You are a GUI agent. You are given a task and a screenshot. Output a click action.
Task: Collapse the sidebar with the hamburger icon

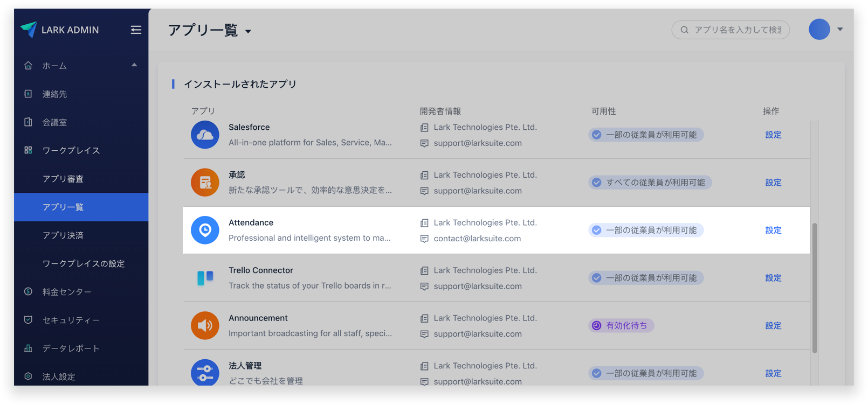[x=136, y=30]
